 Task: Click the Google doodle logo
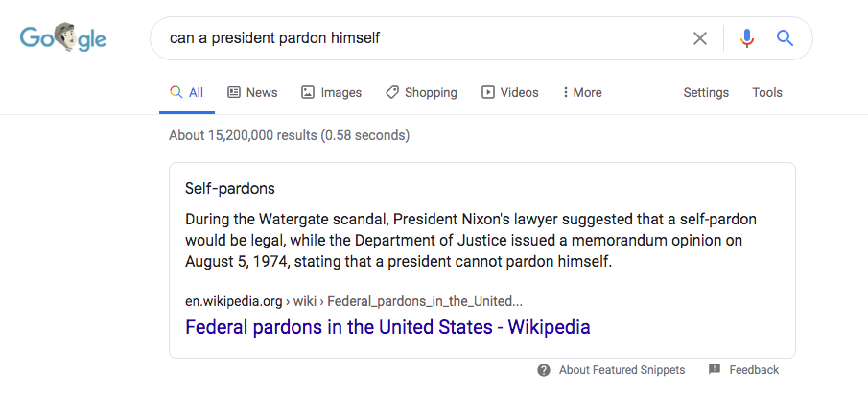63,38
